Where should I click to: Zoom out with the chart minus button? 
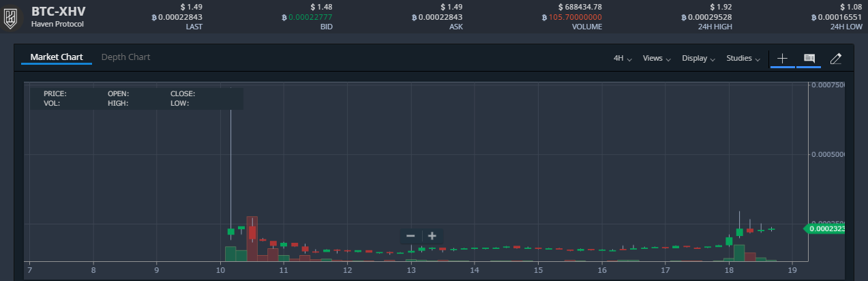pyautogui.click(x=410, y=236)
